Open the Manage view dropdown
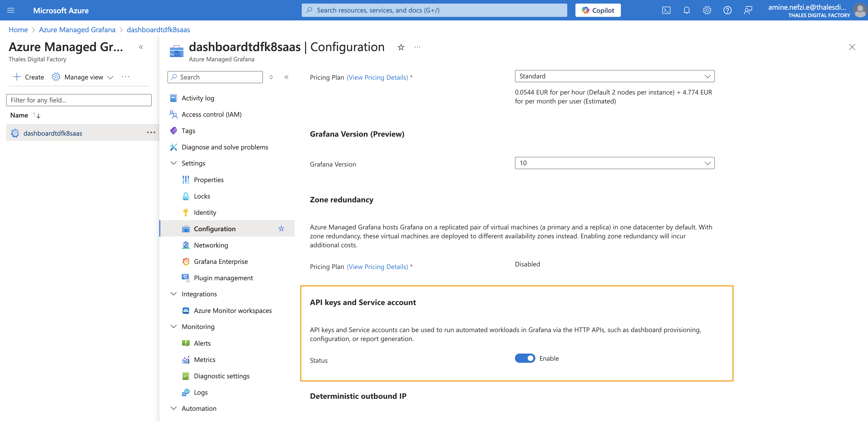 point(83,77)
